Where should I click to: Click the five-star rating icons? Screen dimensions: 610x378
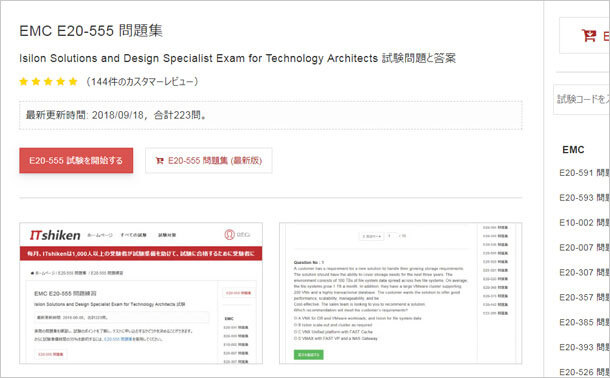(48, 82)
